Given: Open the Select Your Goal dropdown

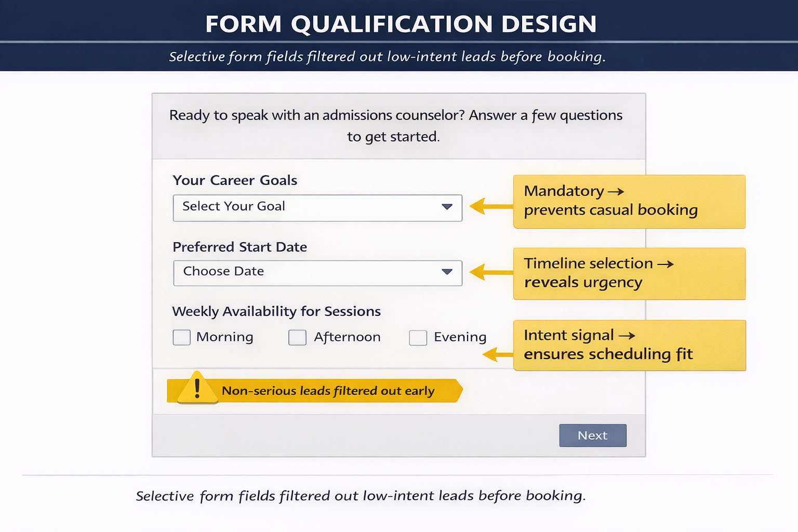Looking at the screenshot, I should tap(317, 208).
